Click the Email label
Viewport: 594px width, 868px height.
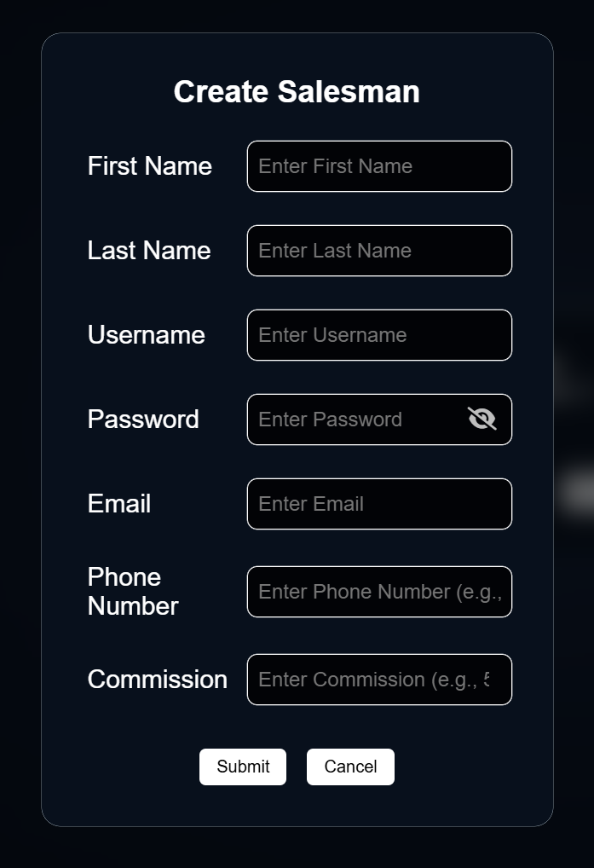coord(119,504)
